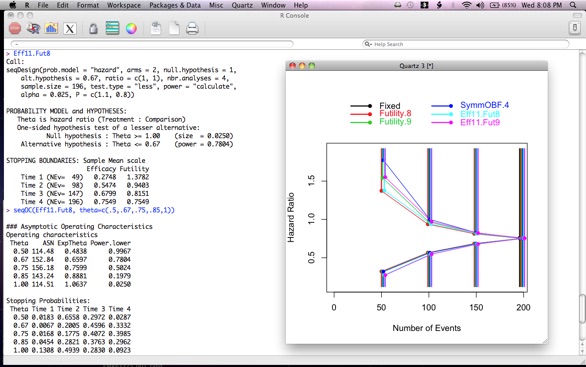Click the Quartz 3 window title bar
Image resolution: width=586 pixels, height=367 pixels.
[416, 66]
